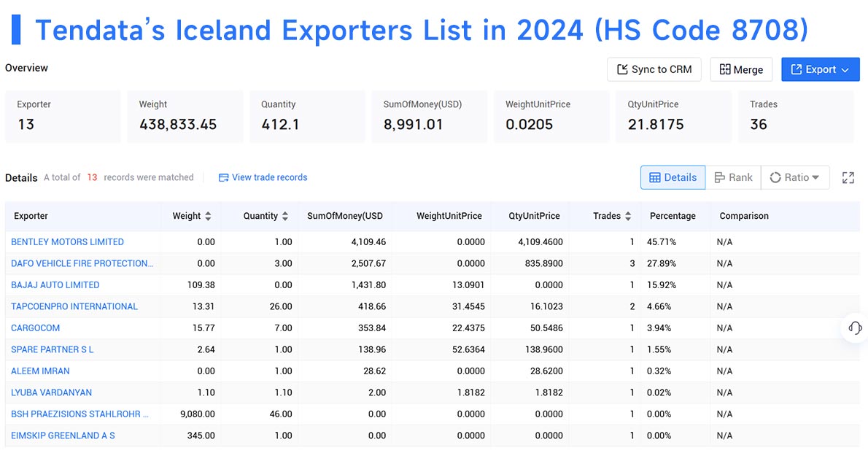868x453 pixels.
Task: Switch to the Details tab
Action: (x=672, y=177)
